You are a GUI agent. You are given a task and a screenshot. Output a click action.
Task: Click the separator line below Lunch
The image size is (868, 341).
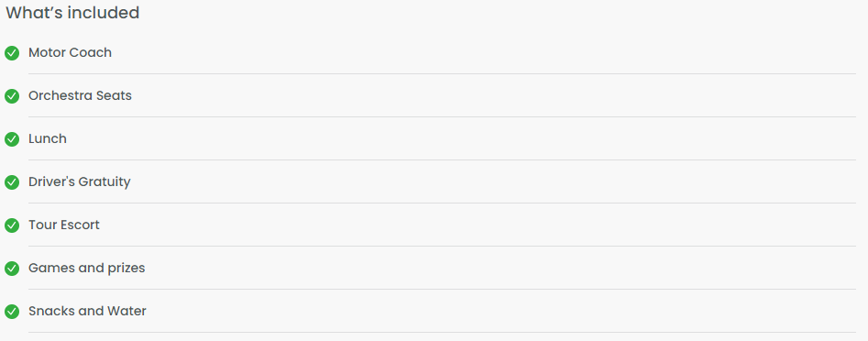[x=442, y=160]
